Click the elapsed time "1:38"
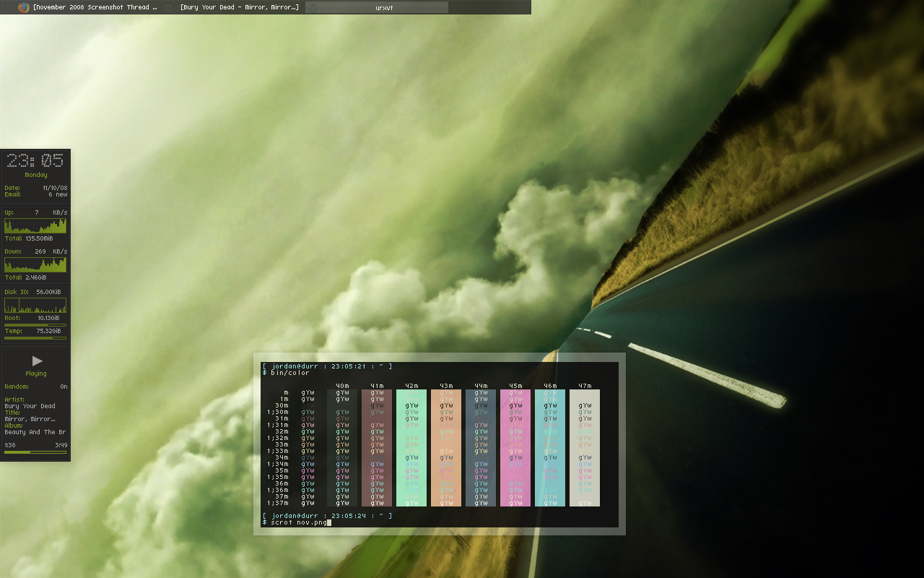The image size is (924, 578). (10, 445)
